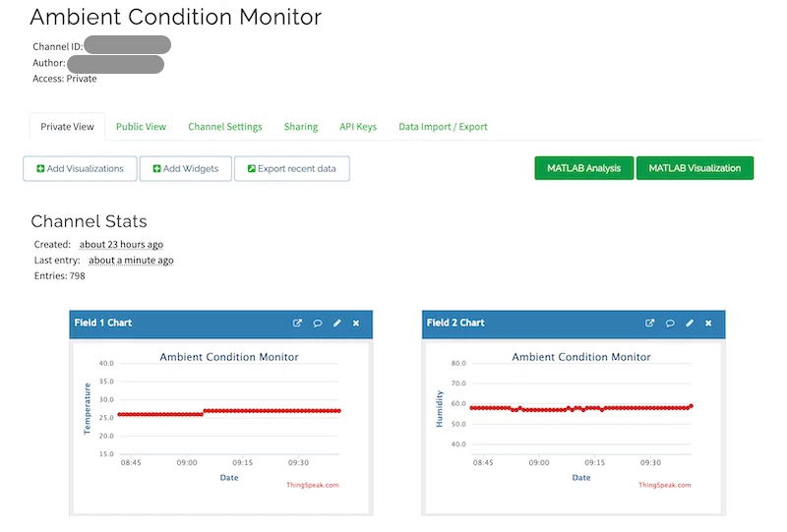
Task: Follow the ThingSpeak.com link in Field 2 Chart
Action: pos(665,485)
